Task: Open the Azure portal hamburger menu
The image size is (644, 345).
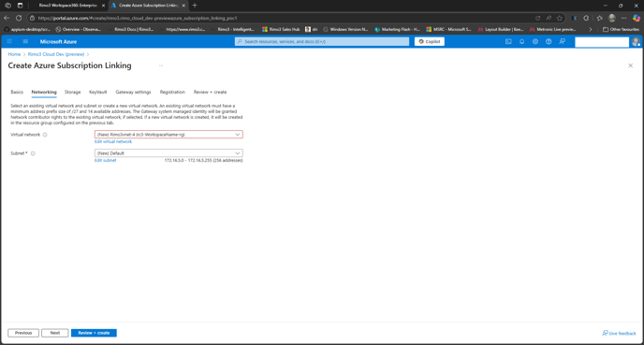Action: [25, 41]
